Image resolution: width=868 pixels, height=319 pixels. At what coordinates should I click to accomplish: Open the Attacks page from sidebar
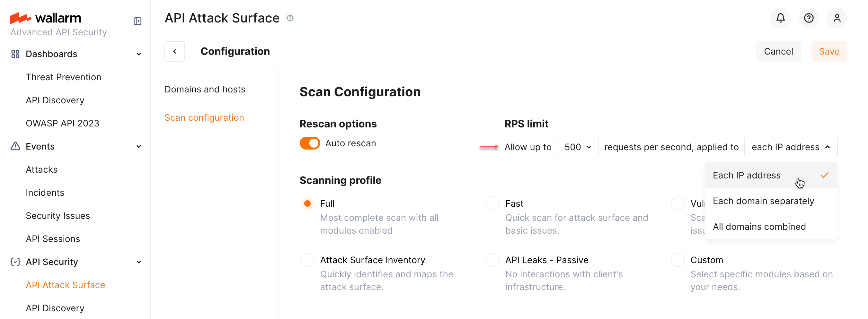point(41,169)
